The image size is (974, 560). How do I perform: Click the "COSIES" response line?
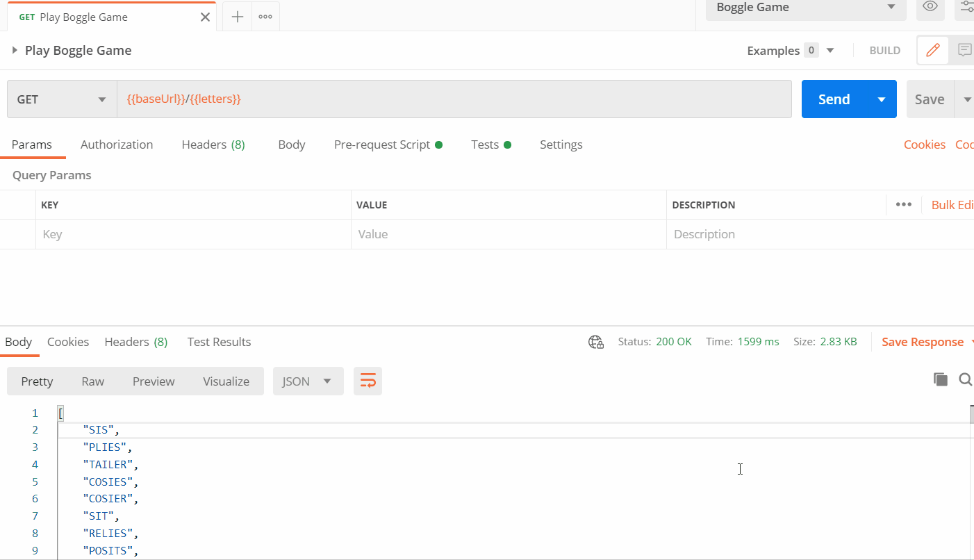click(111, 482)
